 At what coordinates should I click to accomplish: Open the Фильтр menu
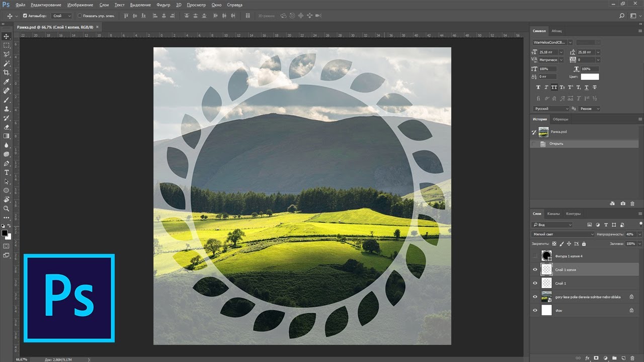(164, 5)
